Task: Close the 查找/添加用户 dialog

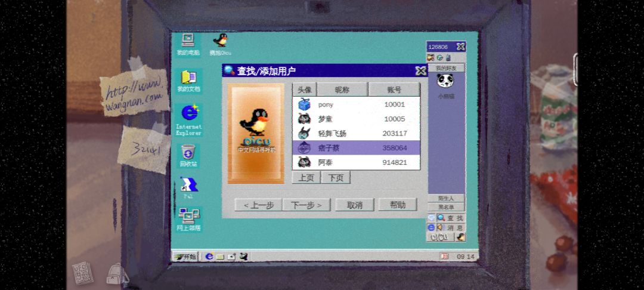Action: [420, 70]
